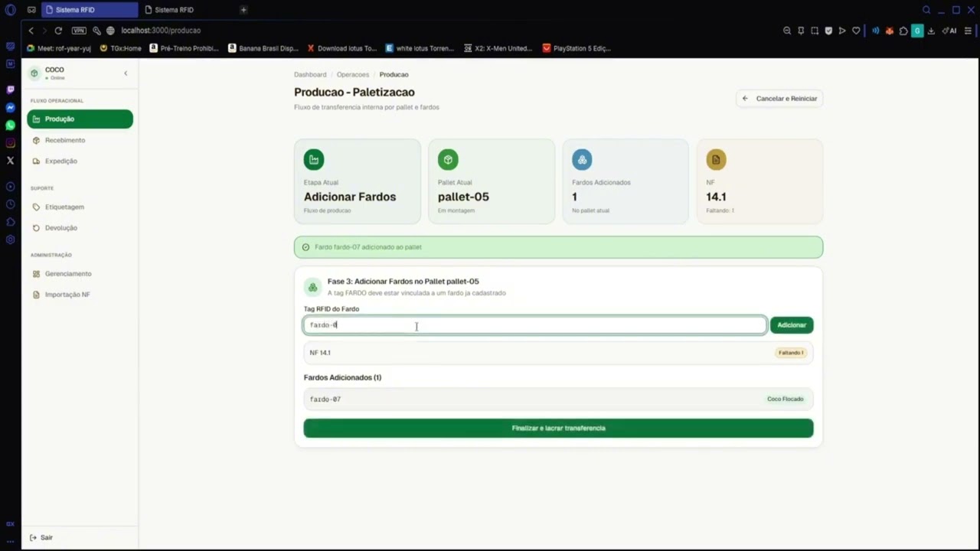
Task: Focus the Tag RFID do Fardo input
Action: [535, 324]
